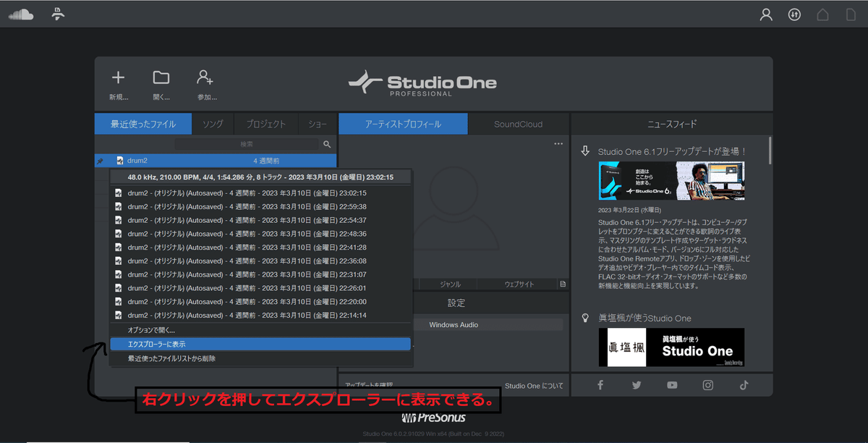Open Facebook via the footer icon
The image size is (868, 443).
(600, 384)
